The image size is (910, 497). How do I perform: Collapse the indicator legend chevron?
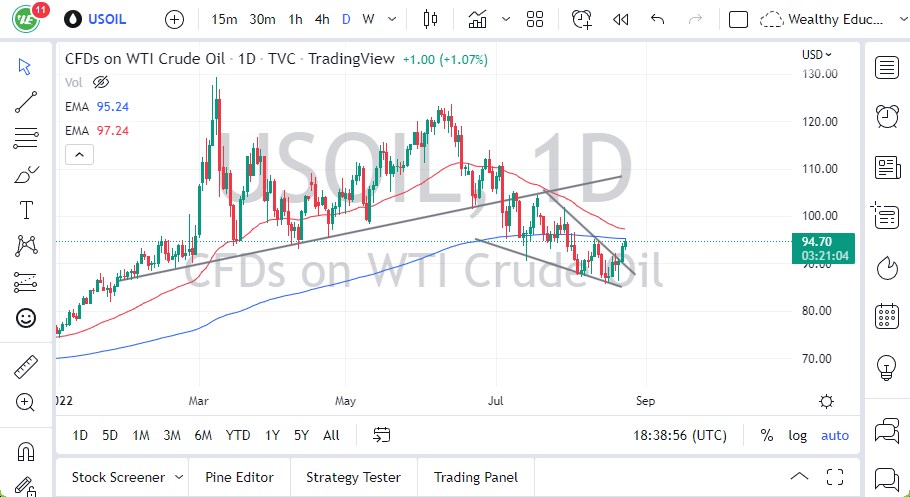[79, 154]
